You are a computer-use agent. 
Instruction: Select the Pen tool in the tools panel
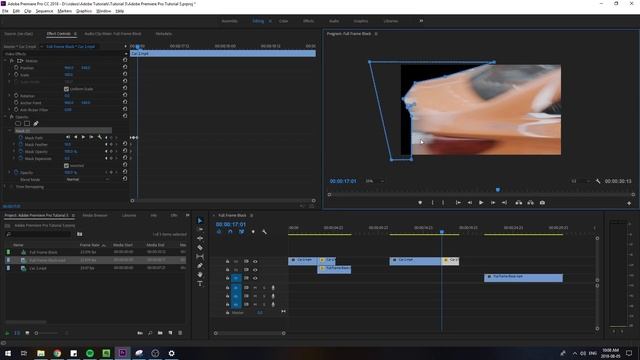[200, 265]
